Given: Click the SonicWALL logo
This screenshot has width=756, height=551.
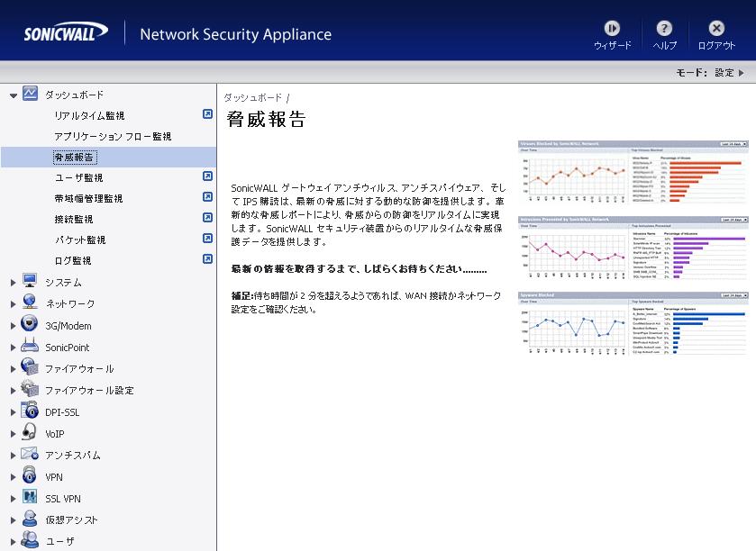Looking at the screenshot, I should 66,33.
